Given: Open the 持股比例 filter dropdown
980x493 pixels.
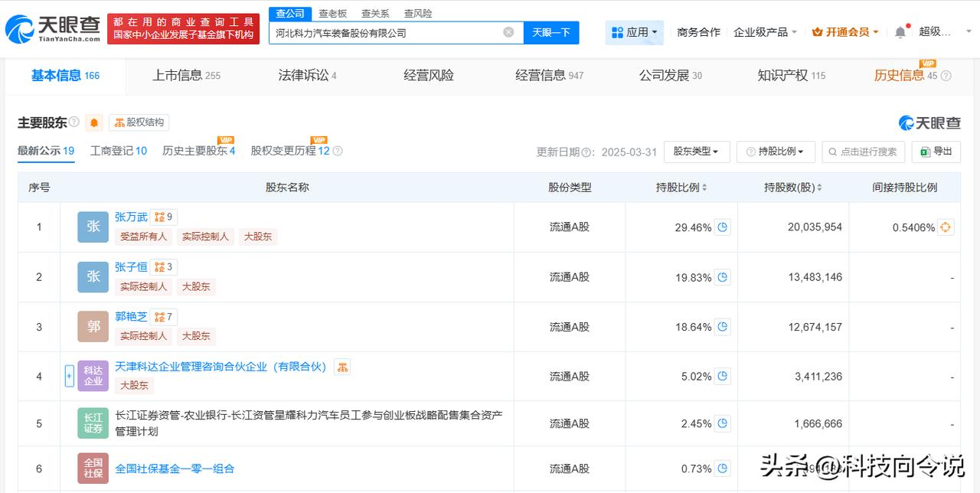Looking at the screenshot, I should 776,152.
